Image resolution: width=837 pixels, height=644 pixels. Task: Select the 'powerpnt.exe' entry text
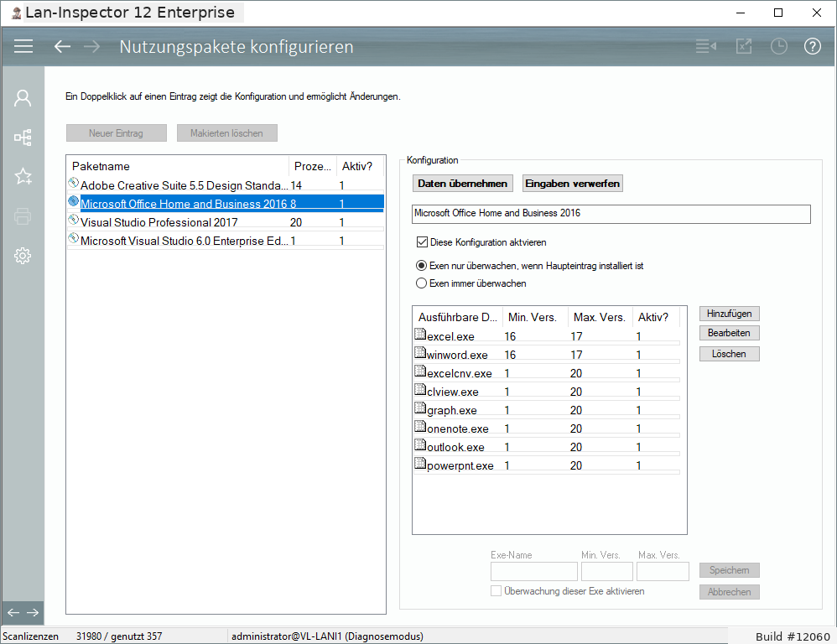pos(460,465)
